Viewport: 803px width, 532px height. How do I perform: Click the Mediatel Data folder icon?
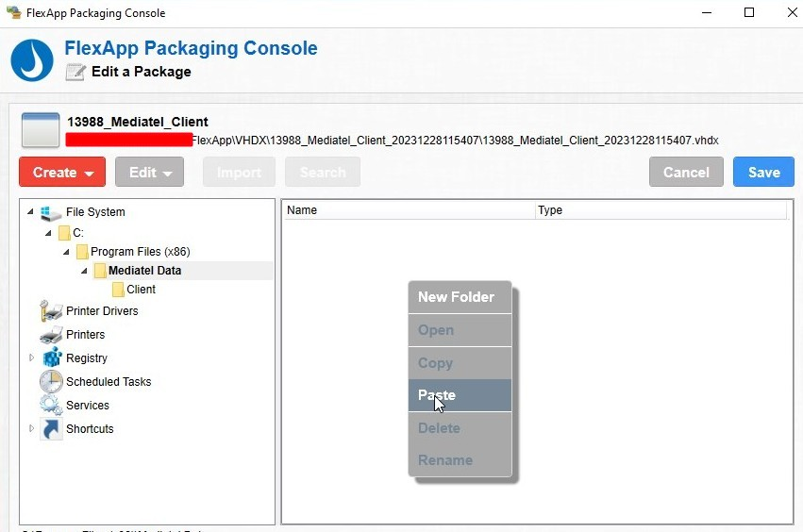[x=100, y=271]
